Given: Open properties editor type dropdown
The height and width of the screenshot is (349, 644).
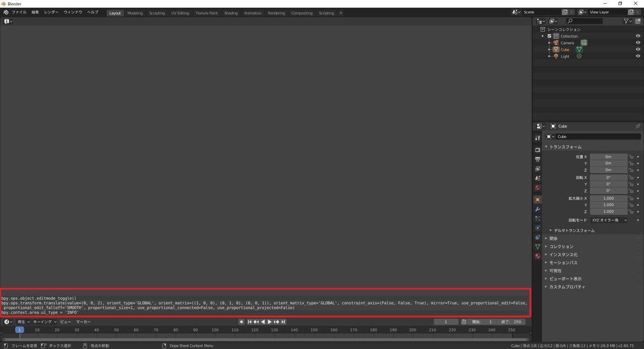Looking at the screenshot, I should tap(541, 126).
